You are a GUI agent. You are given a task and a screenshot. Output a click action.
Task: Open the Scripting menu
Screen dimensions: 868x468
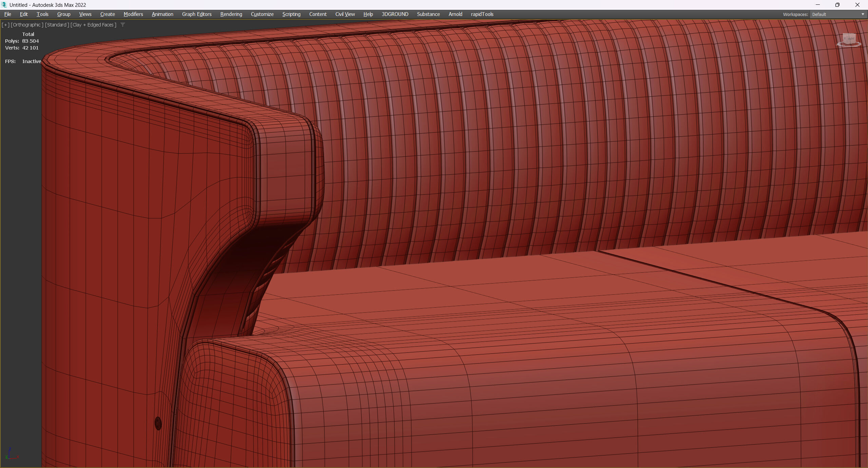[x=291, y=14]
